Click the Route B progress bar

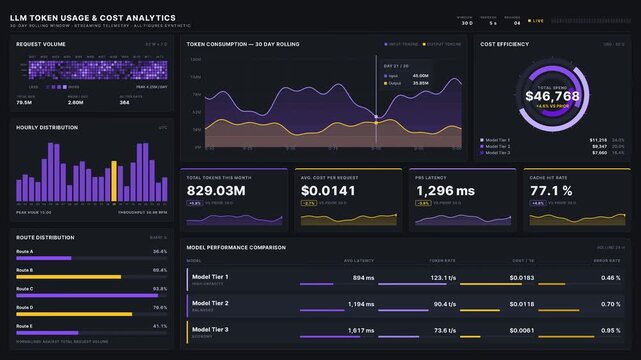(x=92, y=277)
